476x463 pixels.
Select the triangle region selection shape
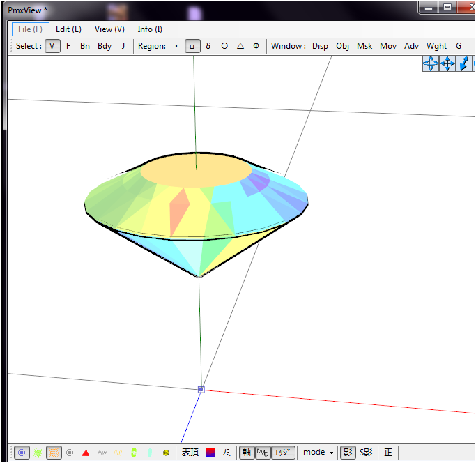pos(240,46)
